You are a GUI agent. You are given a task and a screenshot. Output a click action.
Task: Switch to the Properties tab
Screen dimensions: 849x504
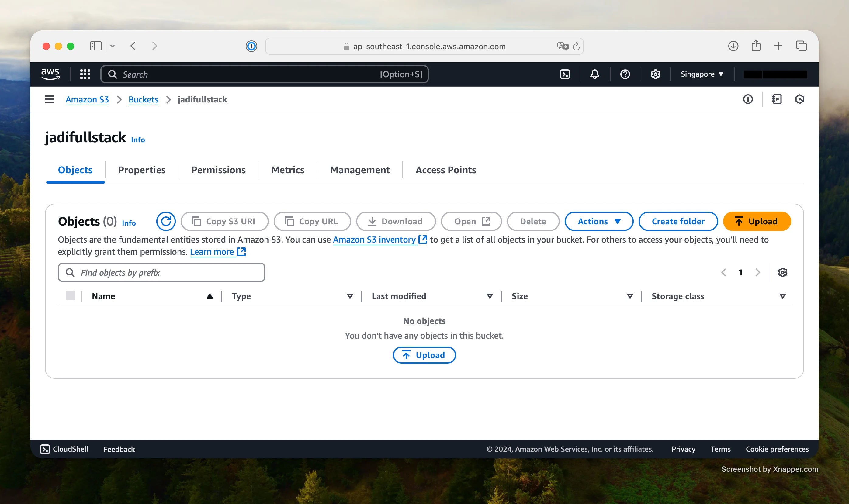pyautogui.click(x=142, y=170)
